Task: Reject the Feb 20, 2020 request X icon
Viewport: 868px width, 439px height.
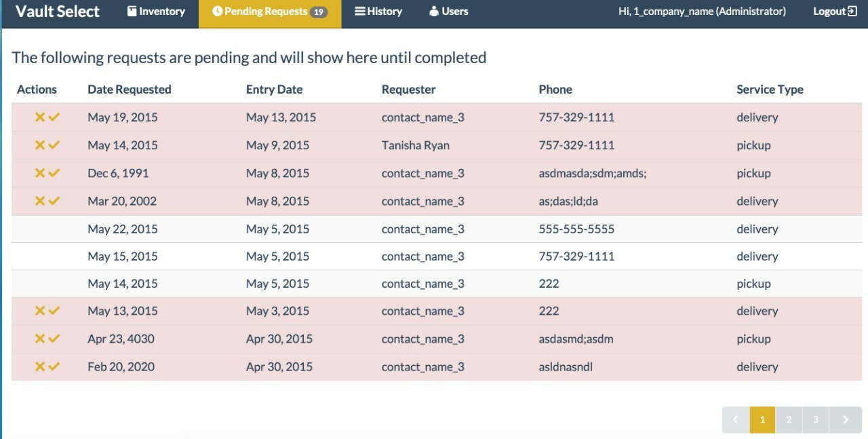Action: click(40, 366)
